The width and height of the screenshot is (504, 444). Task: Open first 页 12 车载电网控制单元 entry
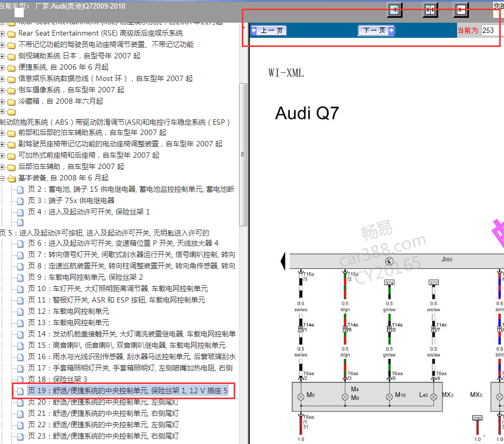[x=69, y=312]
